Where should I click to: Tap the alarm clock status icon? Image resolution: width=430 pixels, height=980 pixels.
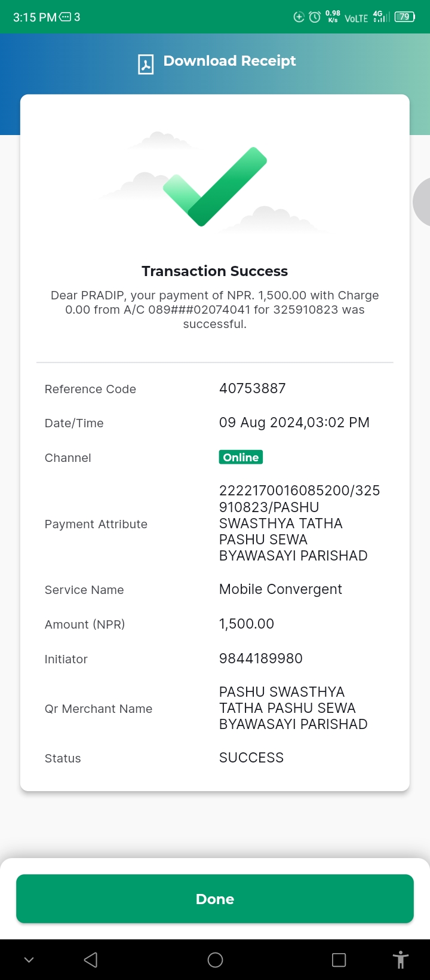pos(315,17)
